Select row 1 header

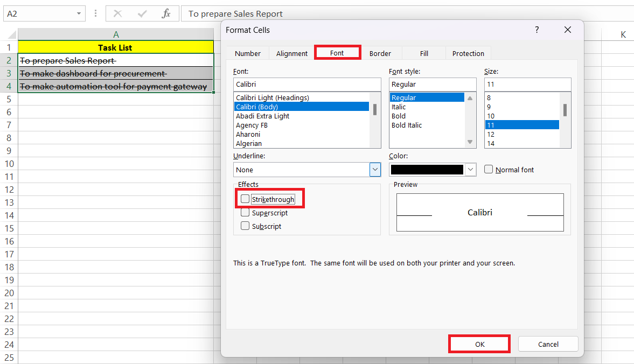tap(9, 47)
